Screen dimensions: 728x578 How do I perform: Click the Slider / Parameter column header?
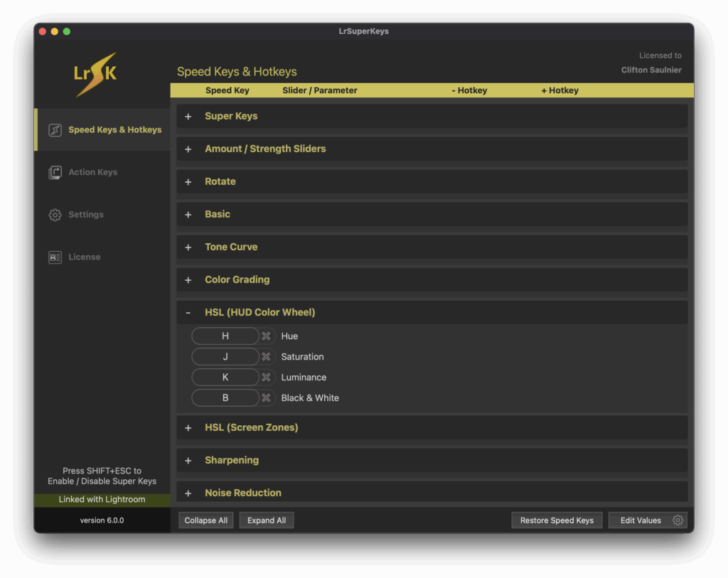pyautogui.click(x=320, y=90)
